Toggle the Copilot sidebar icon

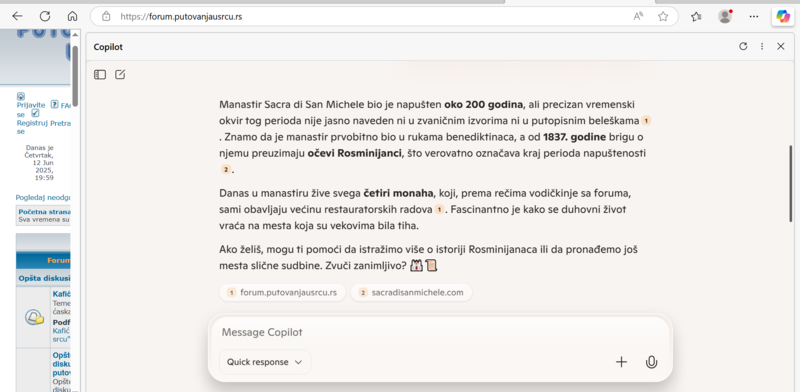pyautogui.click(x=783, y=16)
